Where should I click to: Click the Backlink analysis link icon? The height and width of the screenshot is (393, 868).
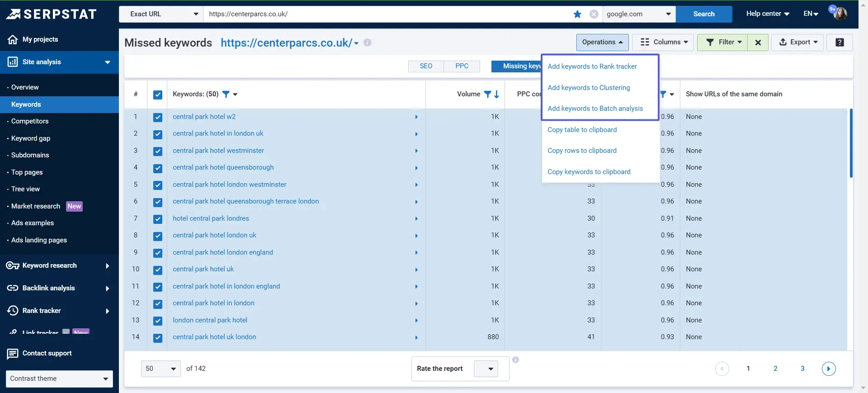[x=13, y=288]
